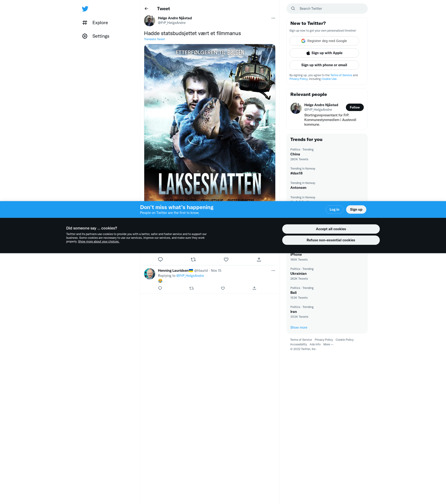Open Settings in the sidebar
Image resolution: width=446 pixels, height=504 pixels.
[96, 36]
